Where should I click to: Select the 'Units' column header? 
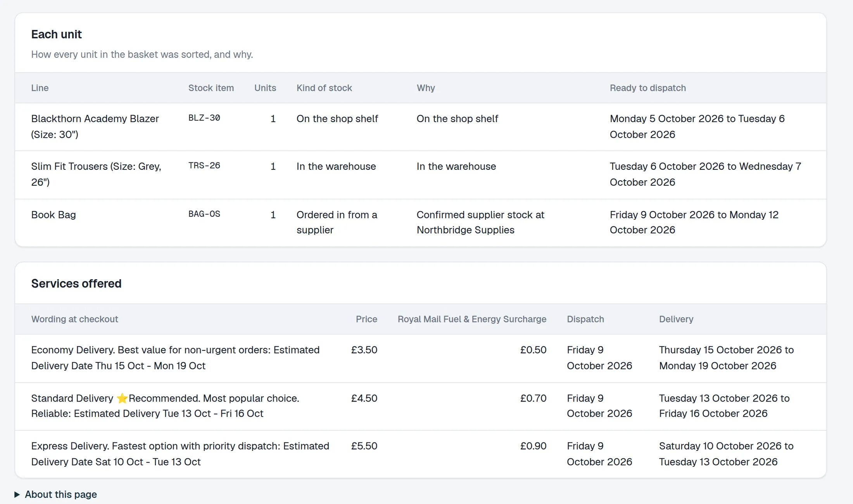[265, 88]
